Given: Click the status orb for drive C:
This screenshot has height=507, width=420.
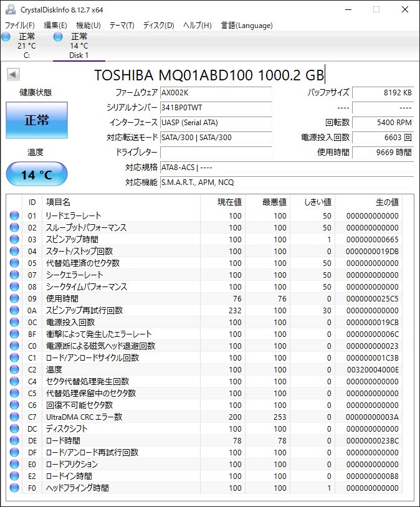Looking at the screenshot, I should 6,37.
